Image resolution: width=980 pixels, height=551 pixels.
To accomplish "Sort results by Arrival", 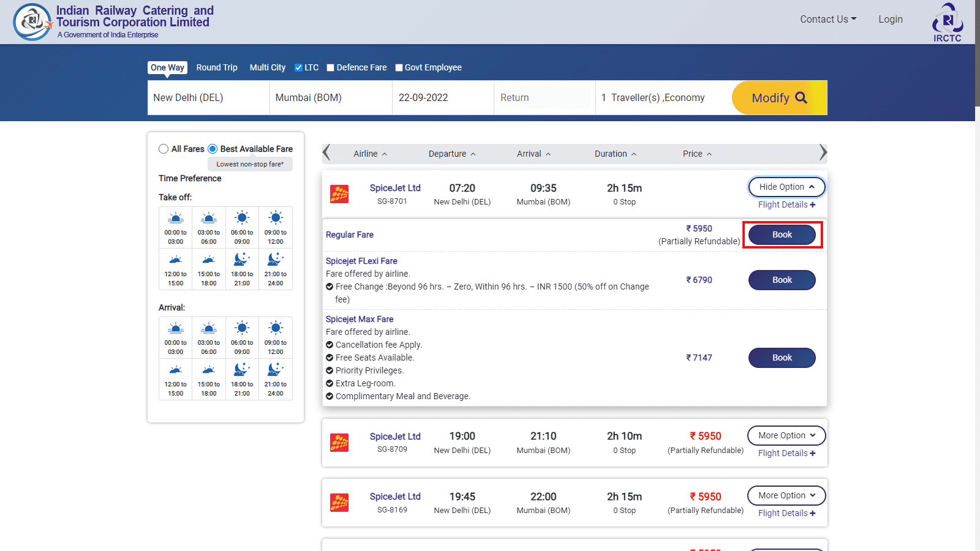I will (x=533, y=154).
